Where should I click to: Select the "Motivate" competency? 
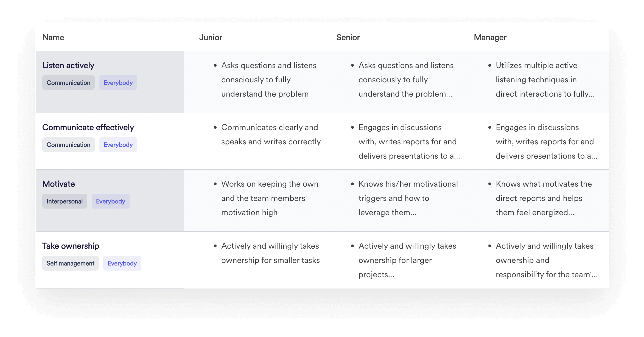tap(58, 184)
